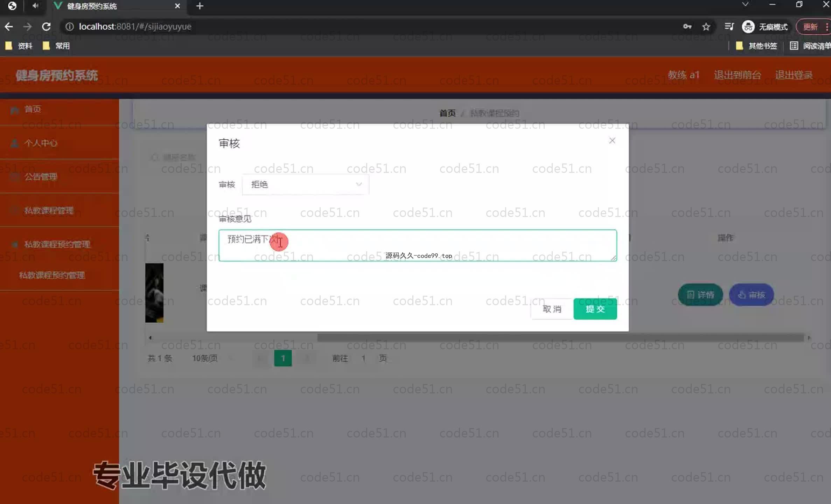Click the browser forward arrow
The width and height of the screenshot is (831, 504).
tap(27, 27)
